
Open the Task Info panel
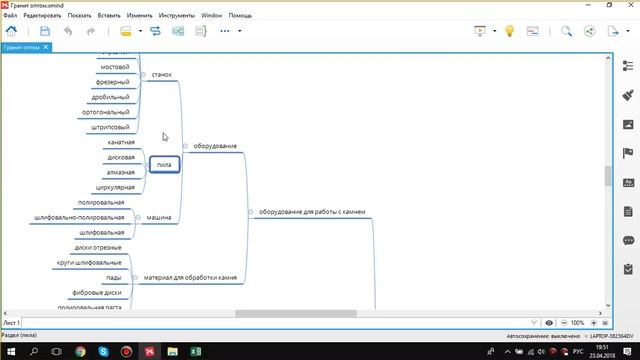[628, 269]
